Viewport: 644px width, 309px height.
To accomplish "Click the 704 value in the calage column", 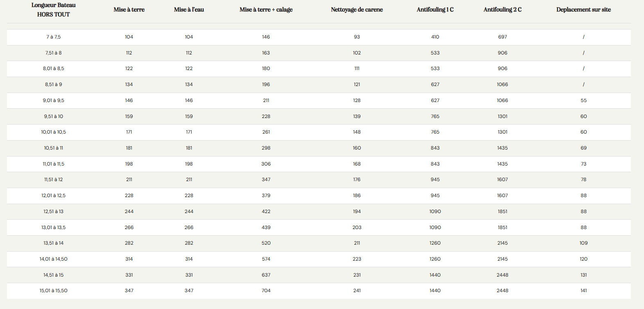I will pos(266,291).
